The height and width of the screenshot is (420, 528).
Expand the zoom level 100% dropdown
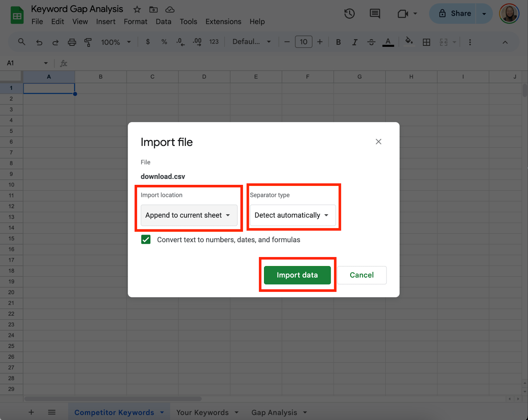(x=116, y=42)
